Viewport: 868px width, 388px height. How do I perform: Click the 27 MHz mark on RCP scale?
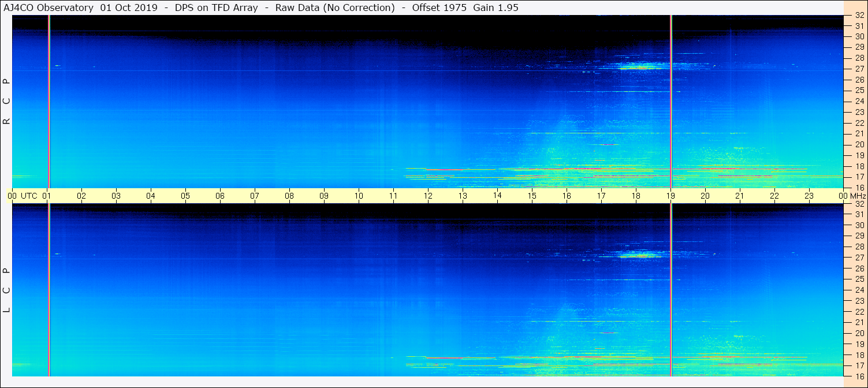click(x=859, y=69)
